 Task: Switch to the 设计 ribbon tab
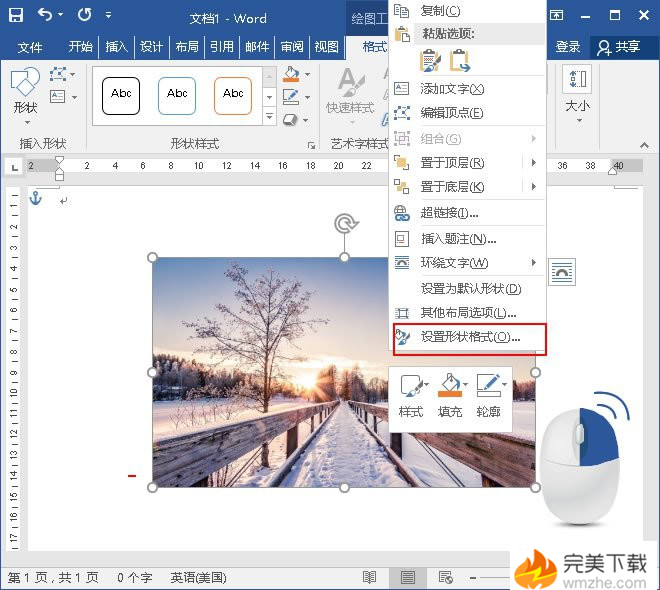(151, 46)
